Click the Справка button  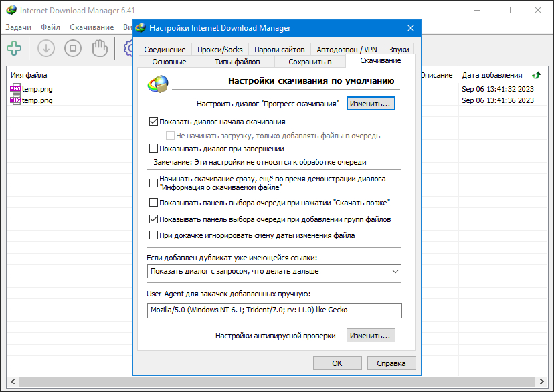click(x=391, y=363)
